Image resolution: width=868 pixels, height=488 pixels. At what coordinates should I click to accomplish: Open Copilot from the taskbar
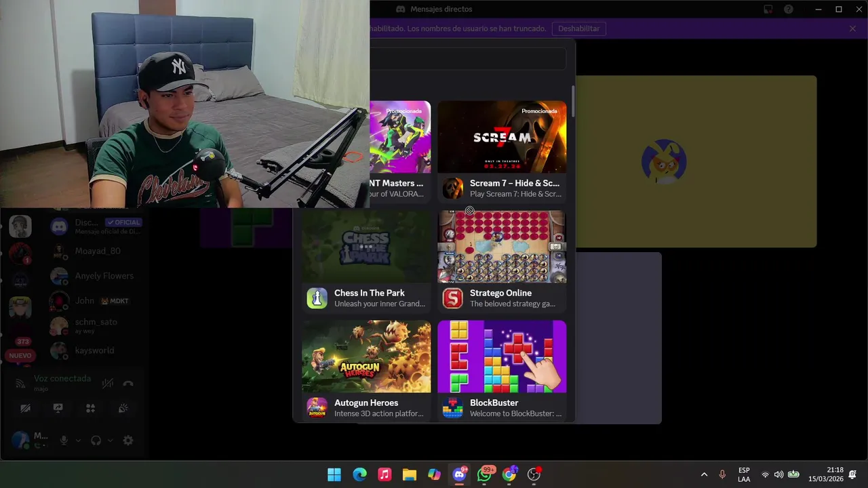tap(435, 474)
